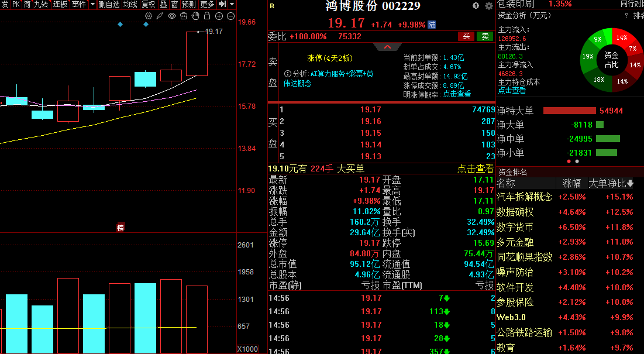Screen dimensions: 644x354
Task: Click the first blue diamond event marker
Action: [x=120, y=25]
